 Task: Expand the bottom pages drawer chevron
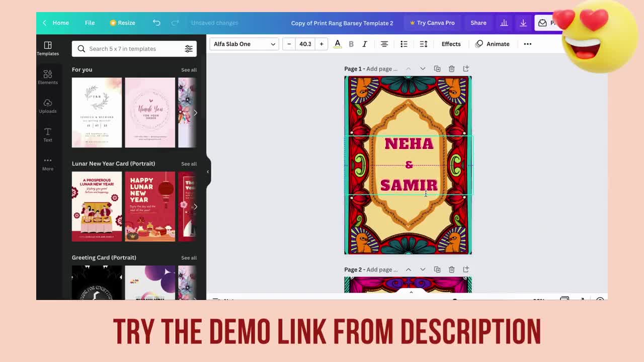coord(411,292)
